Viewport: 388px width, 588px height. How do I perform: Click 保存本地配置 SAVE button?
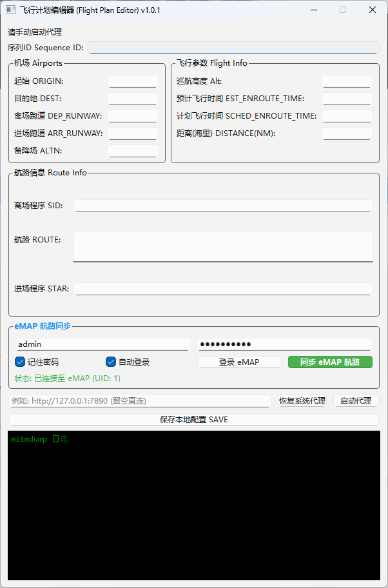194,420
